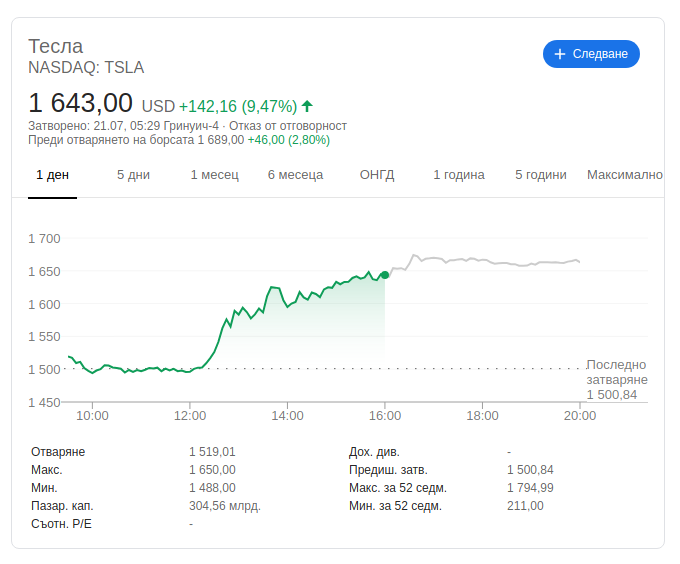The image size is (680, 564).
Task: Click the Макс. за 52 седм. label
Action: click(398, 488)
